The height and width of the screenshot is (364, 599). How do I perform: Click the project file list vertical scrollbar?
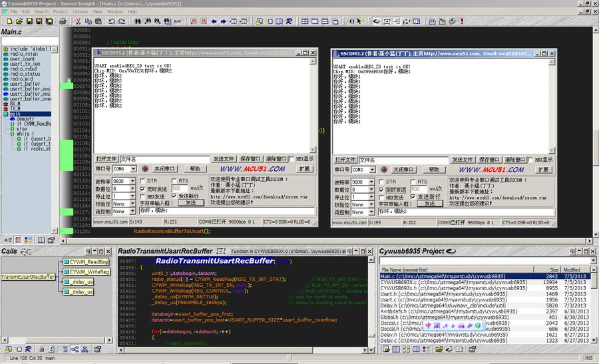594,305
